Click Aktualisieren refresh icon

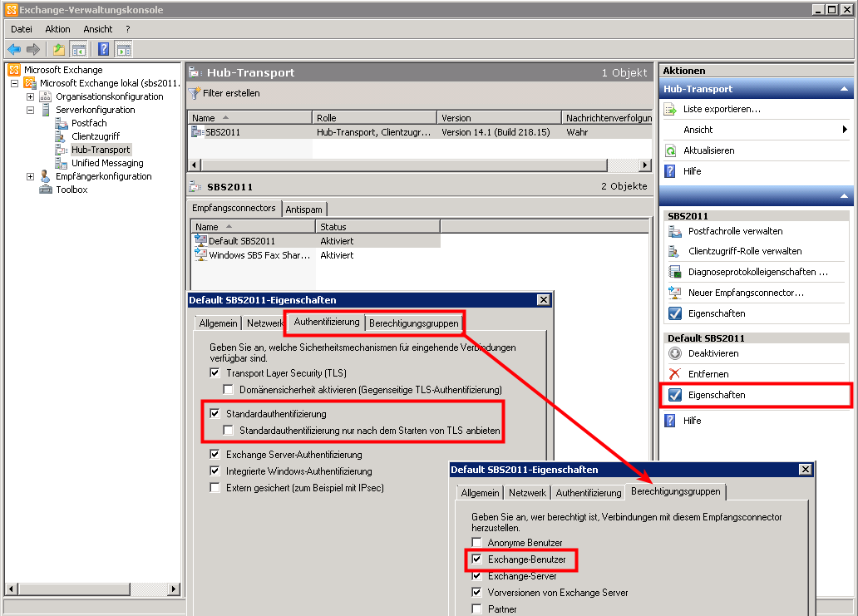pos(671,150)
